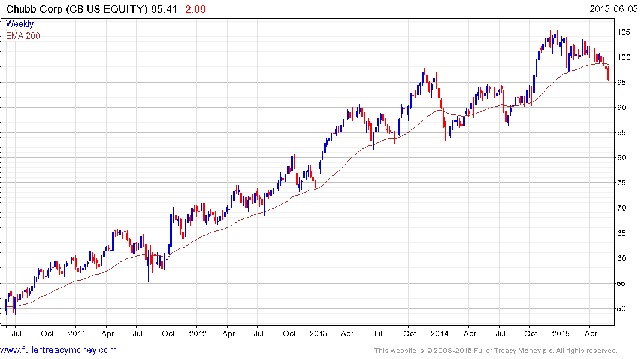Click the 60 price axis label
Viewport: 644px width, 359px height.
click(x=622, y=258)
